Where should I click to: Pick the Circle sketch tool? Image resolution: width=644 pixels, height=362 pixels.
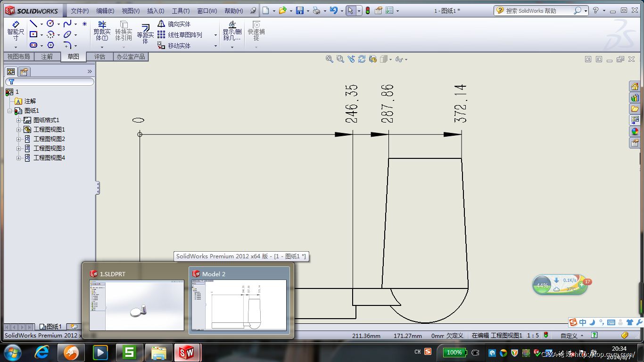click(x=50, y=24)
